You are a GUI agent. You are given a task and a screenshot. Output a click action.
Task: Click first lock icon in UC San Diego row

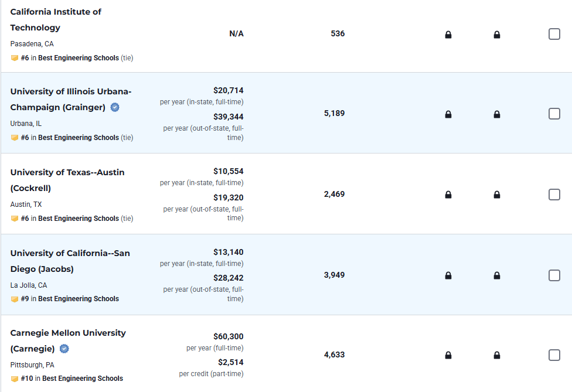pos(448,275)
